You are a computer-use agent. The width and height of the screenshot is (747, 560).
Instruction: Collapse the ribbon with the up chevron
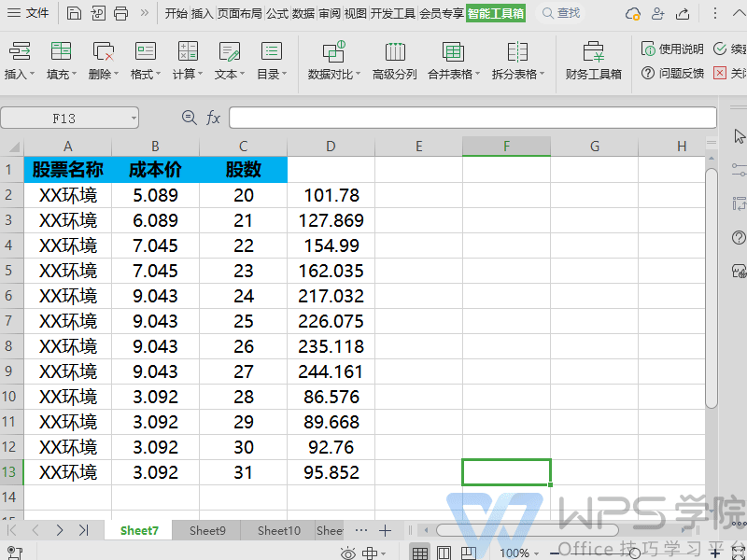(x=739, y=13)
